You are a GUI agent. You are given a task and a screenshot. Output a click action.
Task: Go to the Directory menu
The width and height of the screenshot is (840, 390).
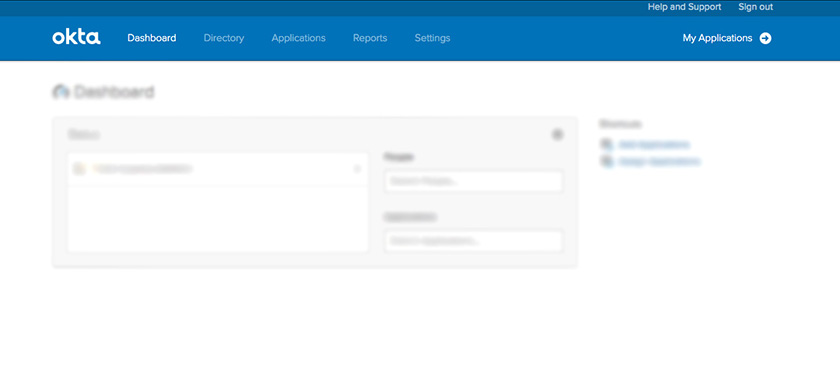click(224, 38)
